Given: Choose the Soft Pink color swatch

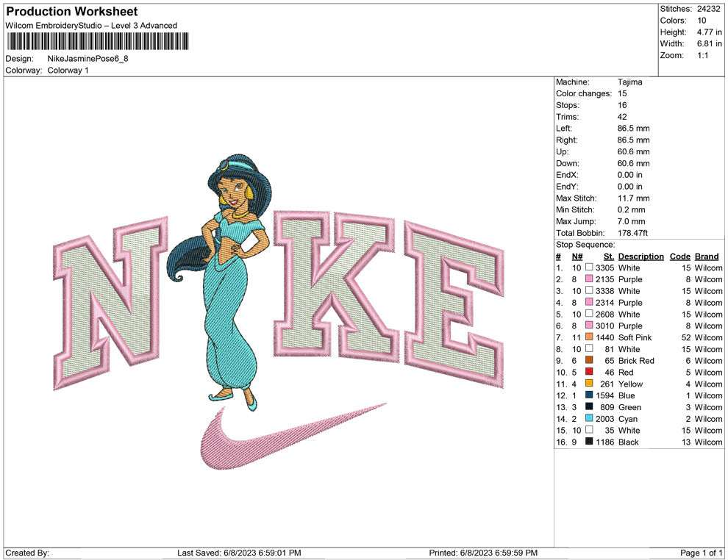Looking at the screenshot, I should (589, 337).
